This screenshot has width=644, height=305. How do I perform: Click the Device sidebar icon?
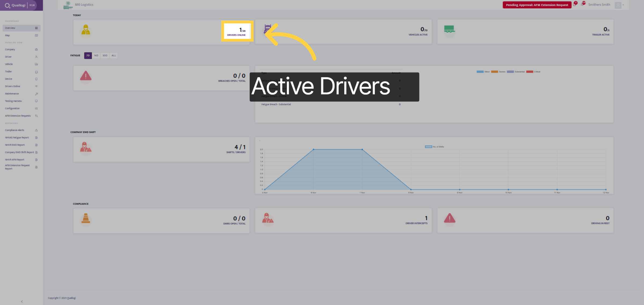tap(36, 79)
